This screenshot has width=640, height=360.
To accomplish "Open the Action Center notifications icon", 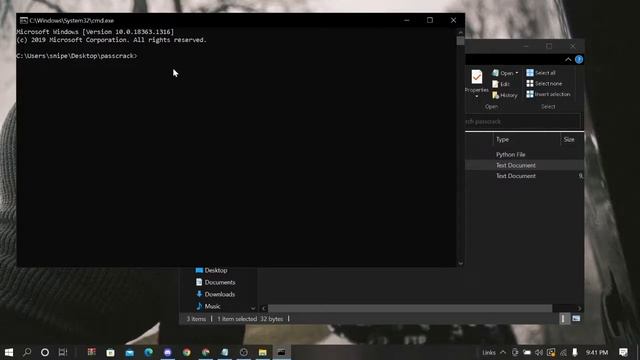I will [623, 352].
